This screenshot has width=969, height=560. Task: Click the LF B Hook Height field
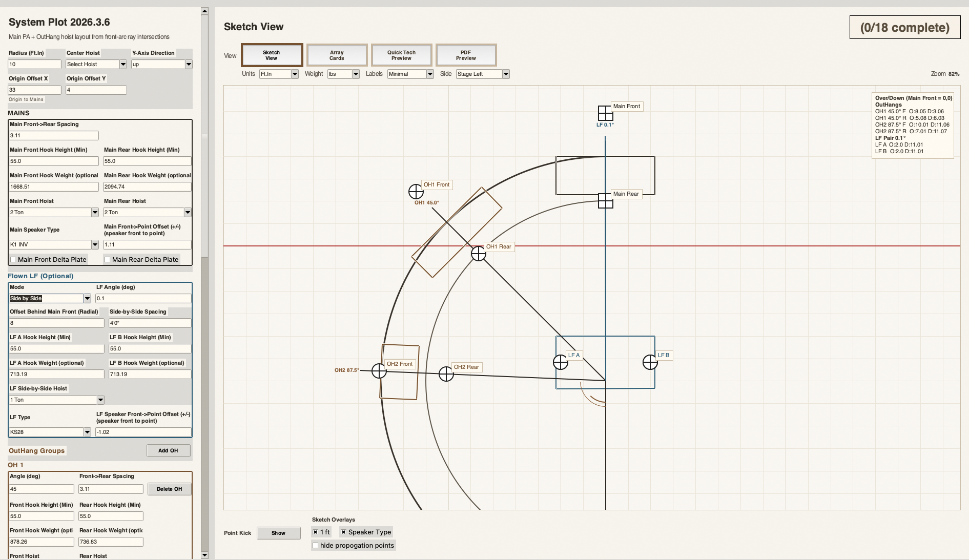tap(150, 348)
